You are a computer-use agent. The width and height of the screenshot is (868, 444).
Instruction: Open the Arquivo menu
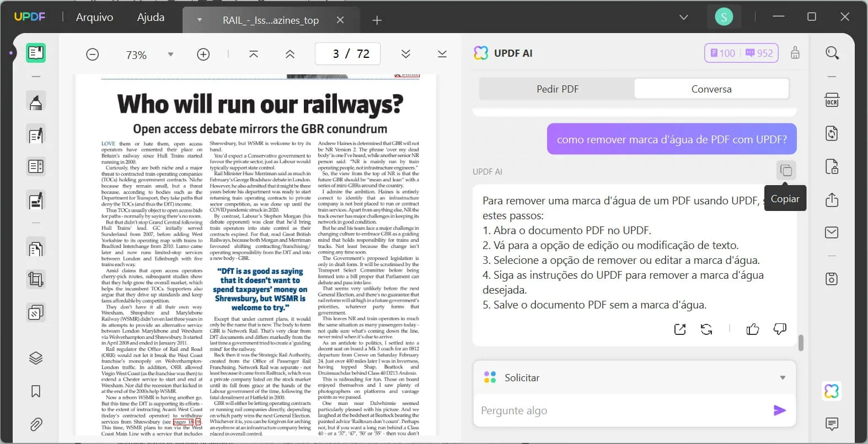(95, 17)
